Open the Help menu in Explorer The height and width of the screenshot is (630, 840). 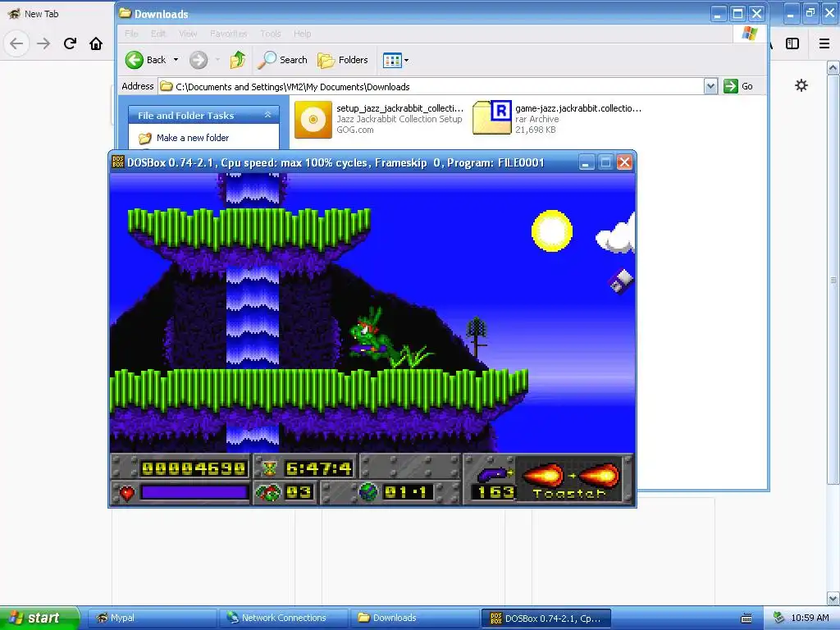pyautogui.click(x=302, y=34)
